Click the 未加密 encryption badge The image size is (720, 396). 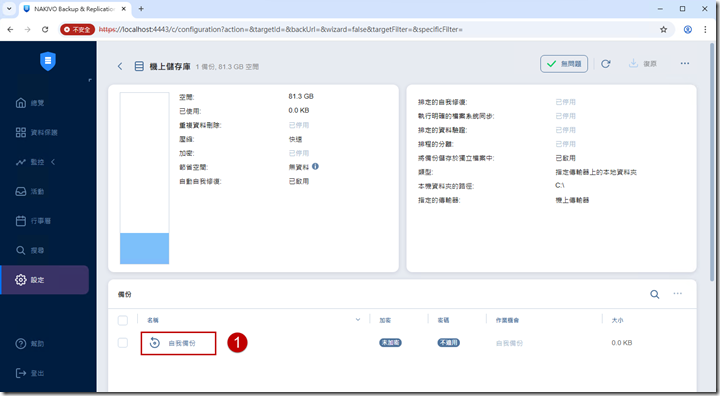pyautogui.click(x=390, y=343)
